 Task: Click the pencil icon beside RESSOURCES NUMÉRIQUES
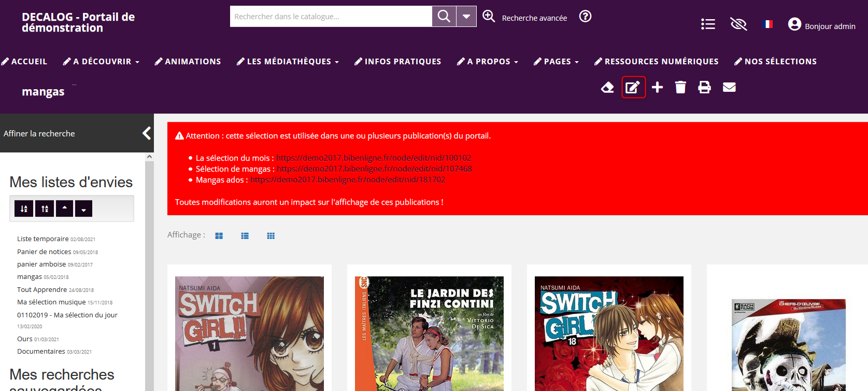coord(598,61)
